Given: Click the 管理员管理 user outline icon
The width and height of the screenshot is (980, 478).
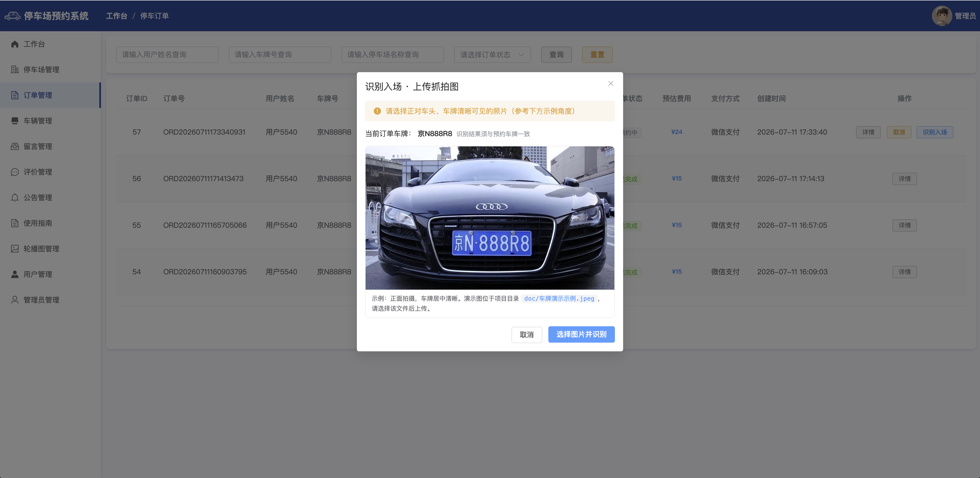Looking at the screenshot, I should [x=15, y=300].
